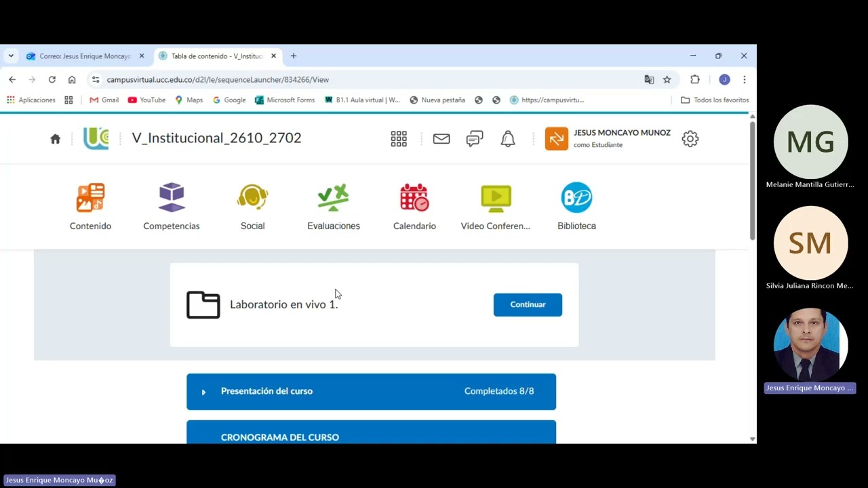Open the Biblioteca section icon

pos(576,198)
